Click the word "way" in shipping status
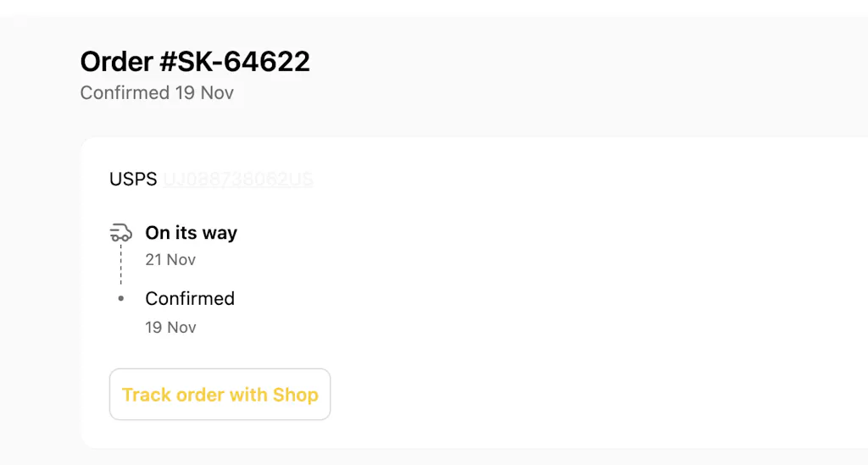Image resolution: width=868 pixels, height=465 pixels. (x=220, y=233)
